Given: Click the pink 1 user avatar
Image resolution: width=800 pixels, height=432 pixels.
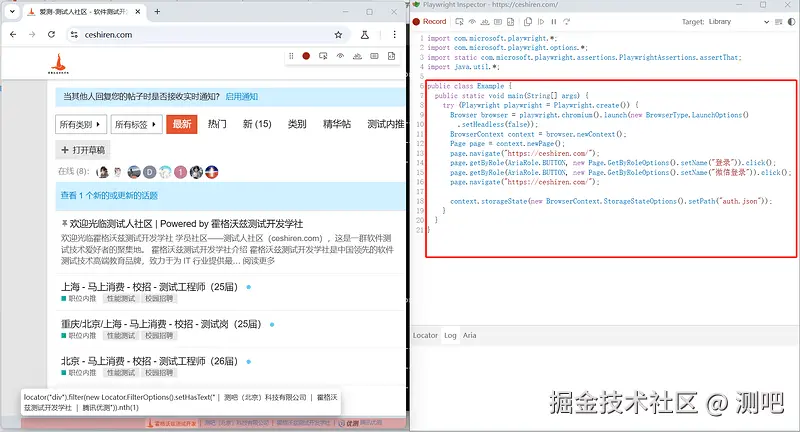Looking at the screenshot, I should pos(181,172).
